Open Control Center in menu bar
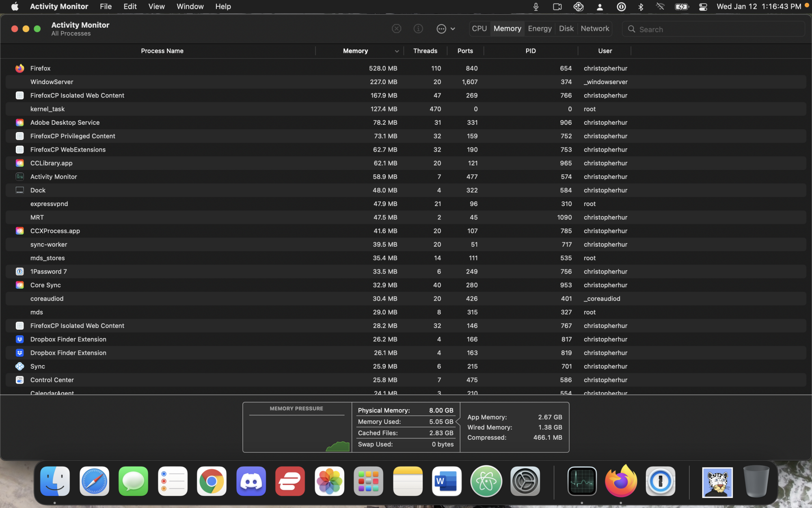This screenshot has width=812, height=508. point(703,7)
